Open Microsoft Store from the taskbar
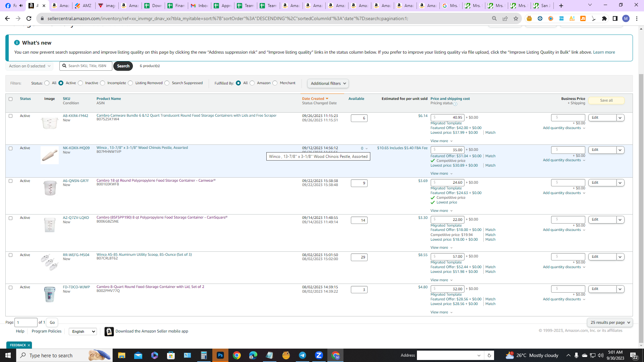Viewport: 644px width, 362px height. (x=171, y=355)
